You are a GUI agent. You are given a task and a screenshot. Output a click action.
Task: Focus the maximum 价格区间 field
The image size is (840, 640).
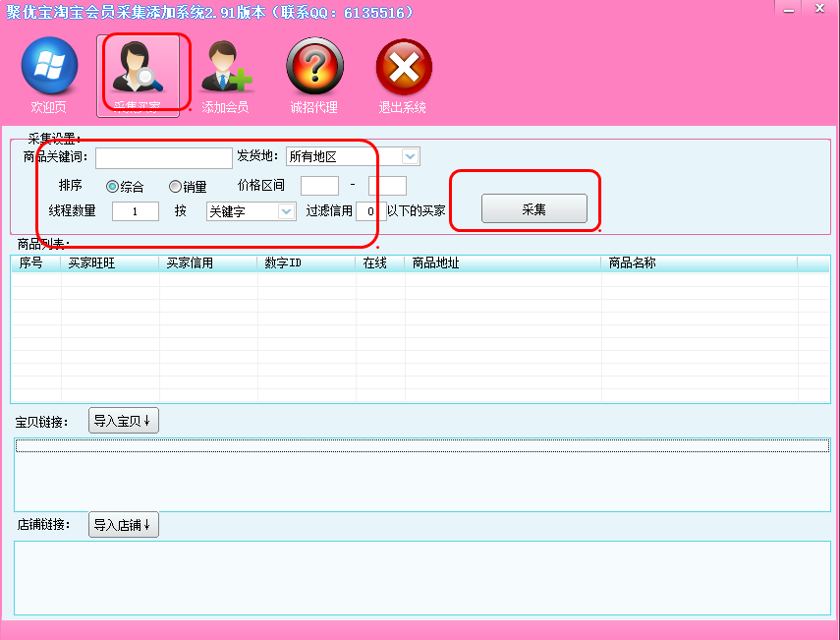387,186
